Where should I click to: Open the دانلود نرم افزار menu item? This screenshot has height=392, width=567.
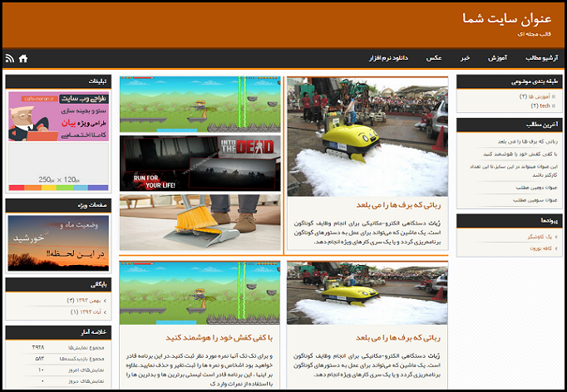pyautogui.click(x=388, y=58)
